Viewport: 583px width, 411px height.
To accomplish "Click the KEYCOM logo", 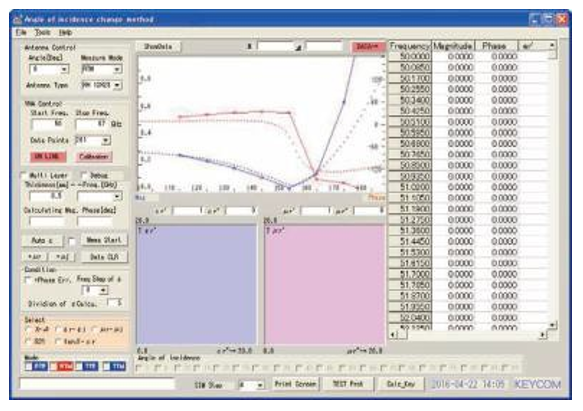I will tap(538, 384).
